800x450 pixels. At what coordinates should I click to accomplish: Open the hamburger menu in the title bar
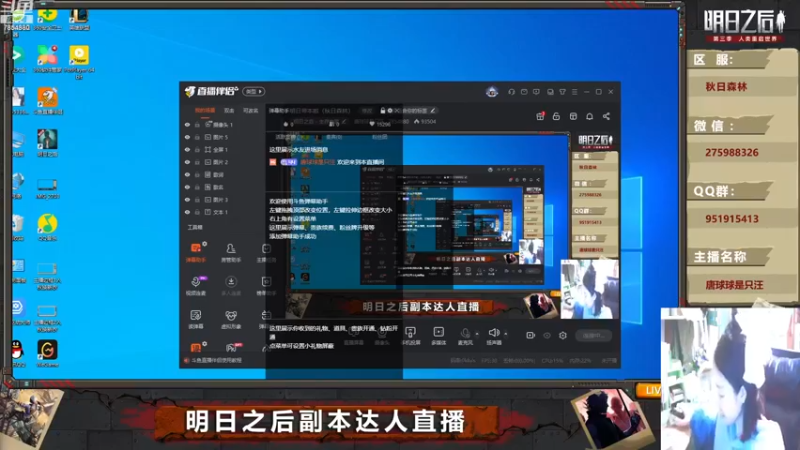[574, 92]
